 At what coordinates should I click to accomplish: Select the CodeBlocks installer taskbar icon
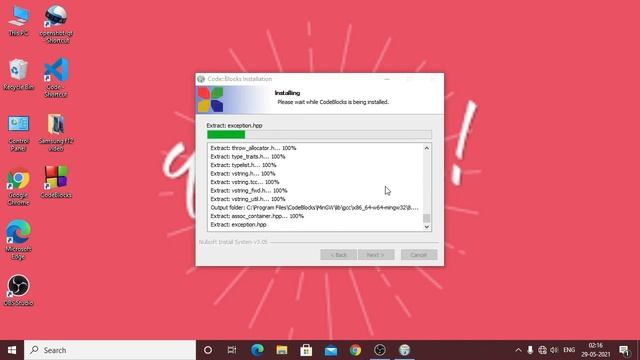(404, 350)
